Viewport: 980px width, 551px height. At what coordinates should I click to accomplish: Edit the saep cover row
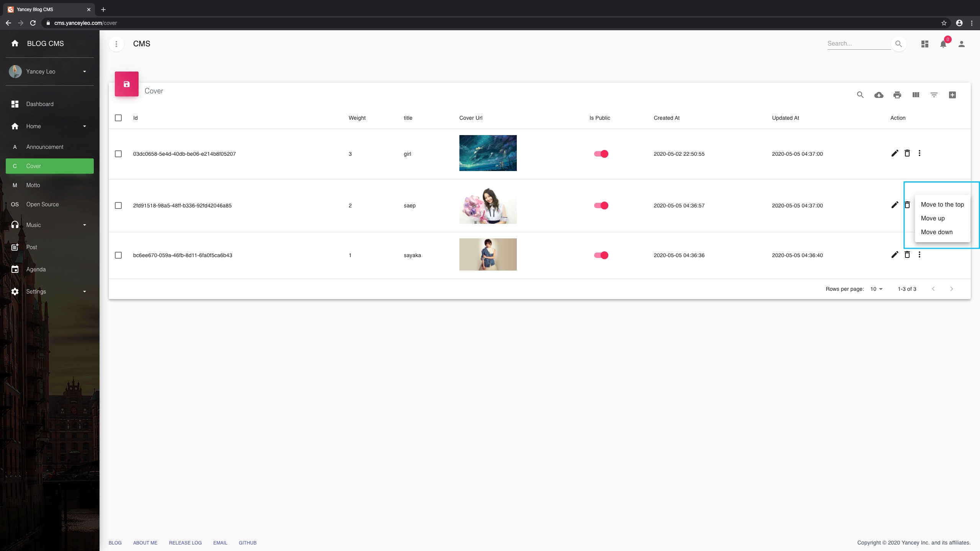[895, 205]
